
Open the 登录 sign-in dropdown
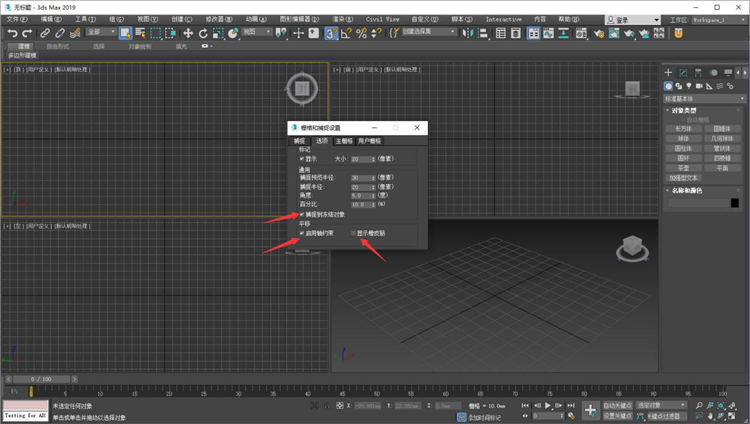632,20
